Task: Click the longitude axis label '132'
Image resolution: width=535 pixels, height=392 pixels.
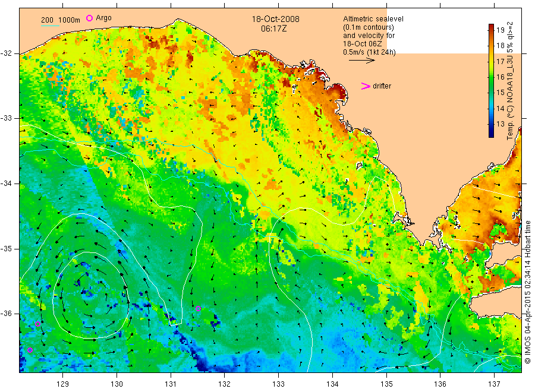Action: pos(225,384)
